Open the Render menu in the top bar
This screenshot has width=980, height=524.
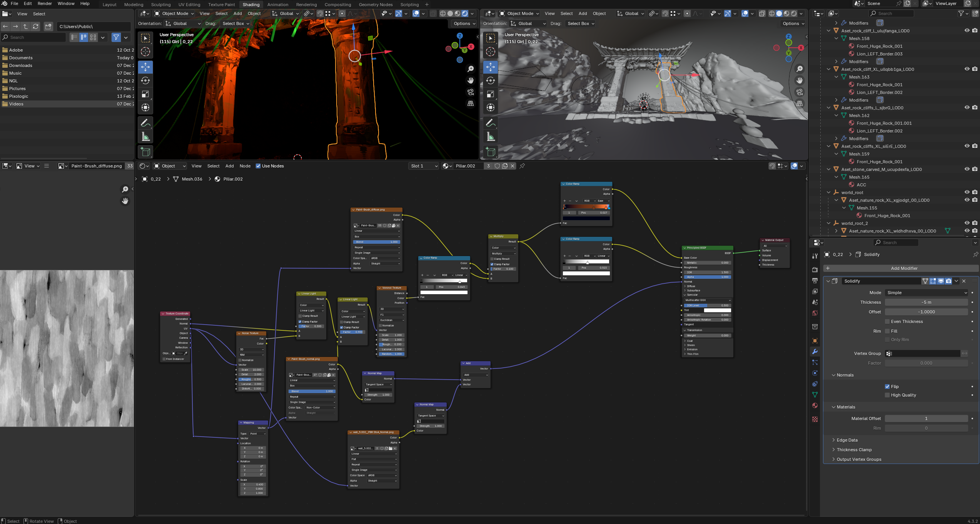45,3
